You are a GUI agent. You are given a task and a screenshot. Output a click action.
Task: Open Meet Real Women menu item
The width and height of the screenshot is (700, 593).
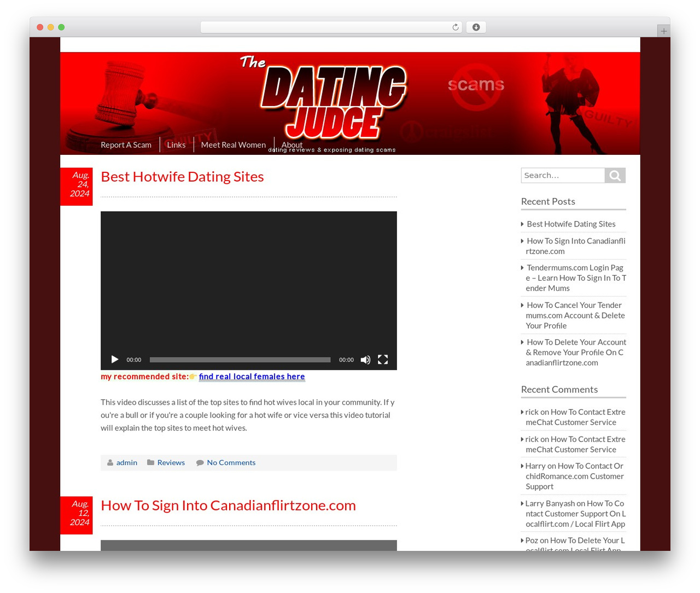tap(234, 145)
